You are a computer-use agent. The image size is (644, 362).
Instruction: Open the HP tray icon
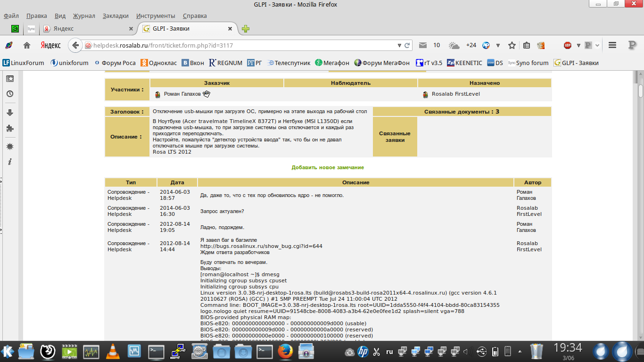click(x=363, y=352)
